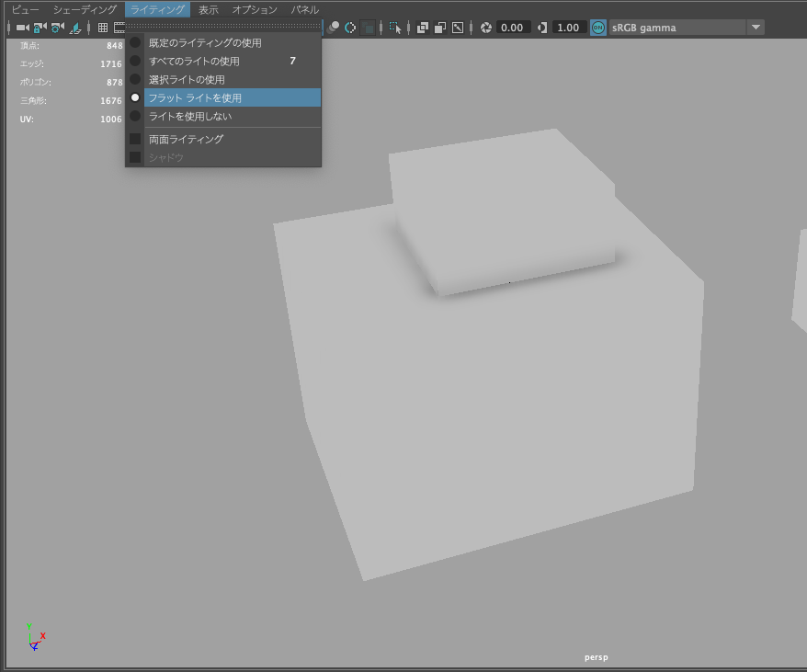Toggle the X-Ray overlapping squares icon
Screen dimensions: 807x672
423,28
